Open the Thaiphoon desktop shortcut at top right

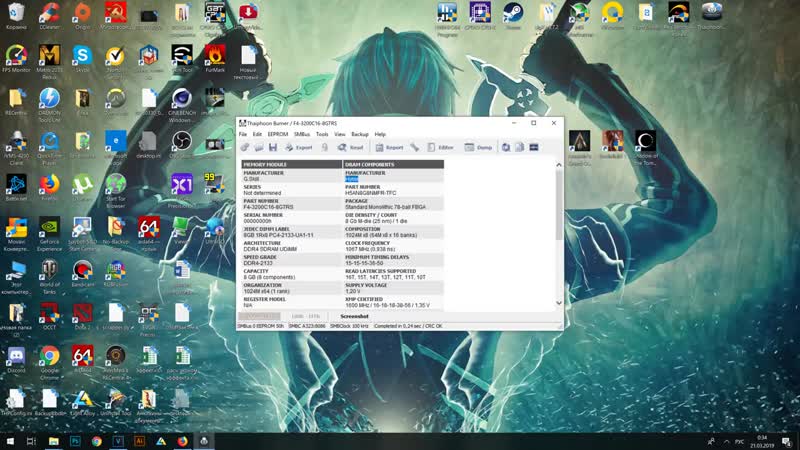[x=712, y=16]
